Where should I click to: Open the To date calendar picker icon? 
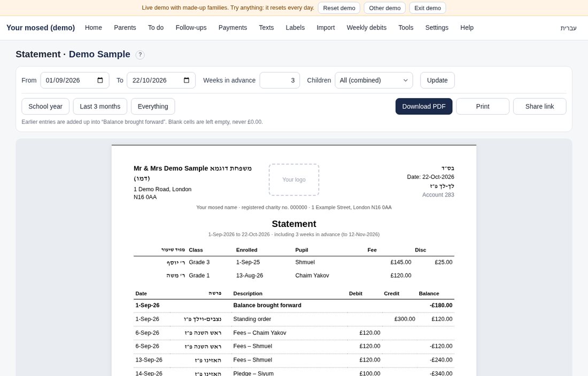click(x=187, y=80)
